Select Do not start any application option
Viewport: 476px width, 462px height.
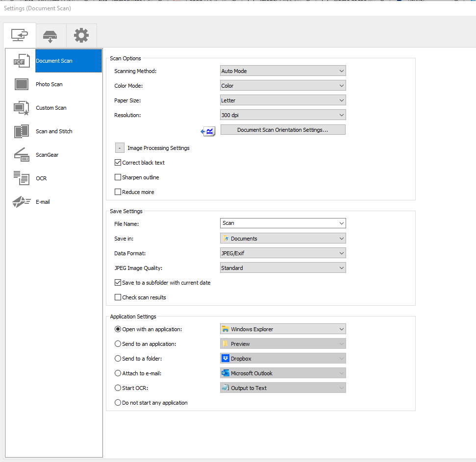pyautogui.click(x=118, y=403)
